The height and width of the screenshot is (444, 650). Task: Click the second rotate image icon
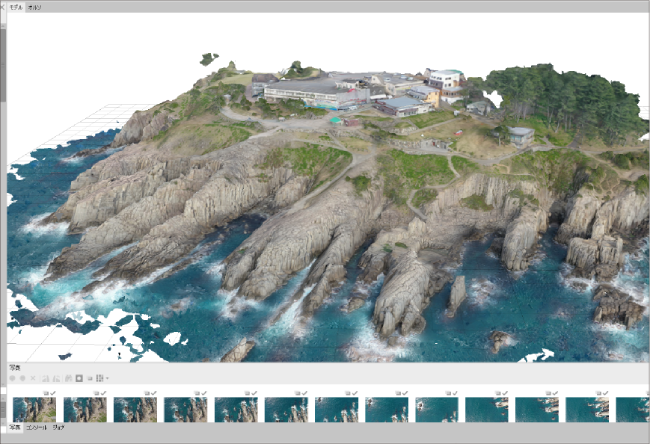tap(55, 378)
